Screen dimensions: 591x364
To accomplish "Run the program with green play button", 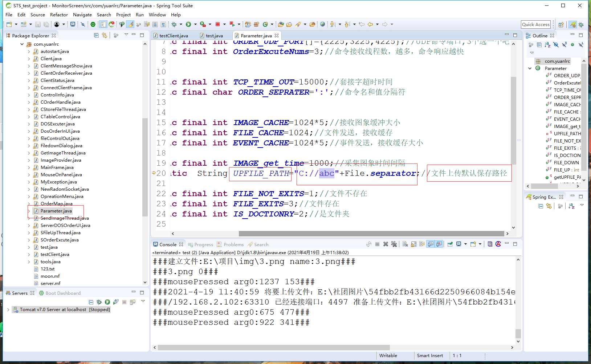I will tap(188, 24).
